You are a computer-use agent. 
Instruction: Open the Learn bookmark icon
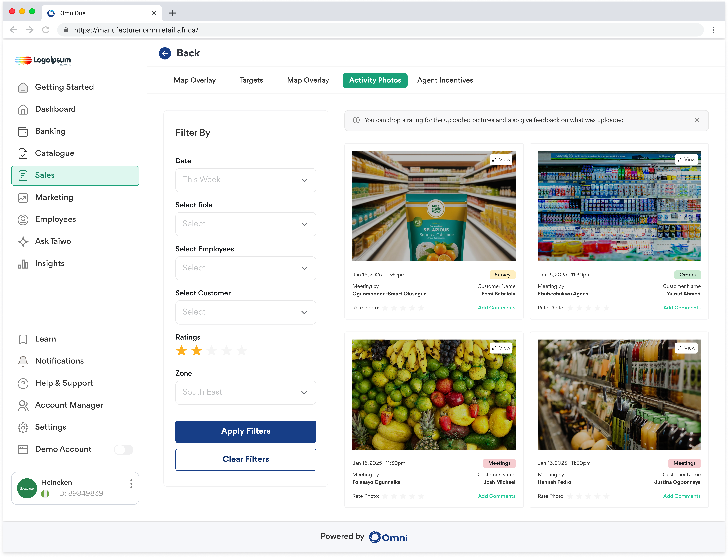pos(23,339)
